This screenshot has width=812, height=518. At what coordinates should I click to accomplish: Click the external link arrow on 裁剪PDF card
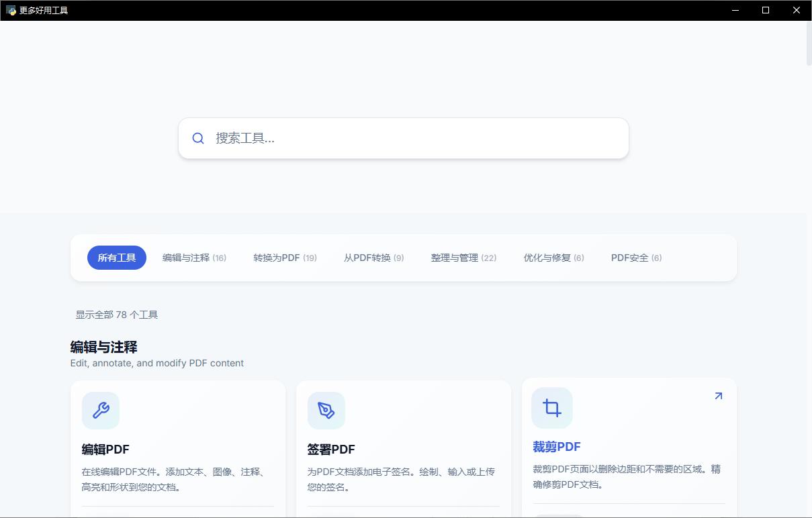(717, 396)
